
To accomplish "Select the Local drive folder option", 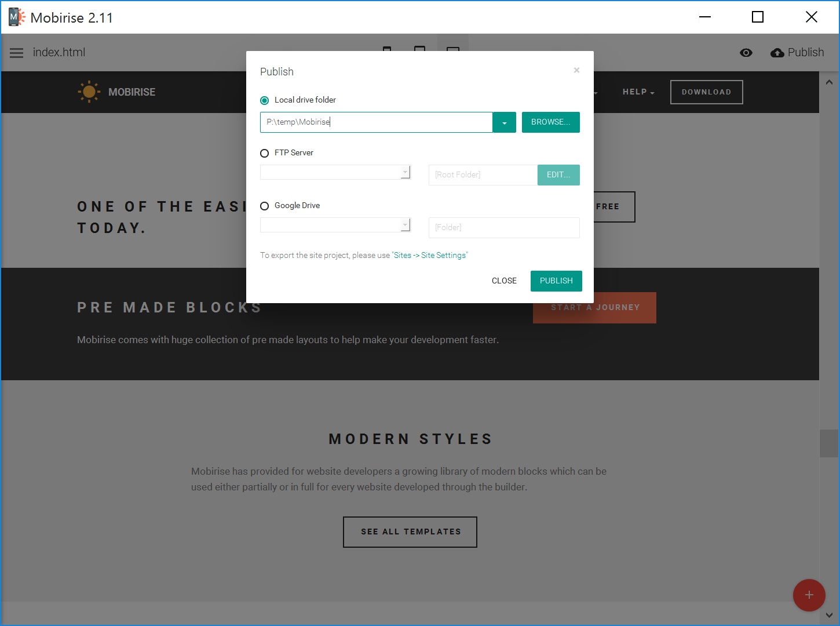I will (265, 100).
